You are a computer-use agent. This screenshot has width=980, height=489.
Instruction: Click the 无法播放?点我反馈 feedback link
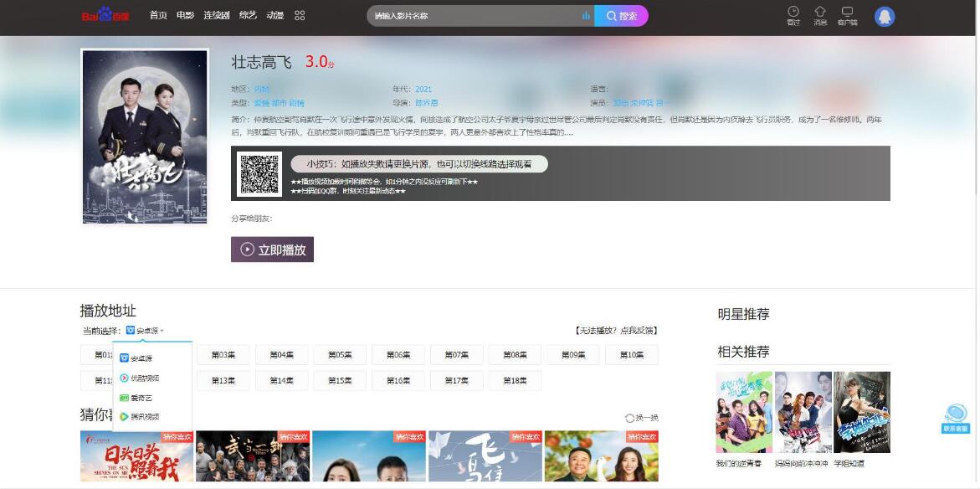coord(616,330)
